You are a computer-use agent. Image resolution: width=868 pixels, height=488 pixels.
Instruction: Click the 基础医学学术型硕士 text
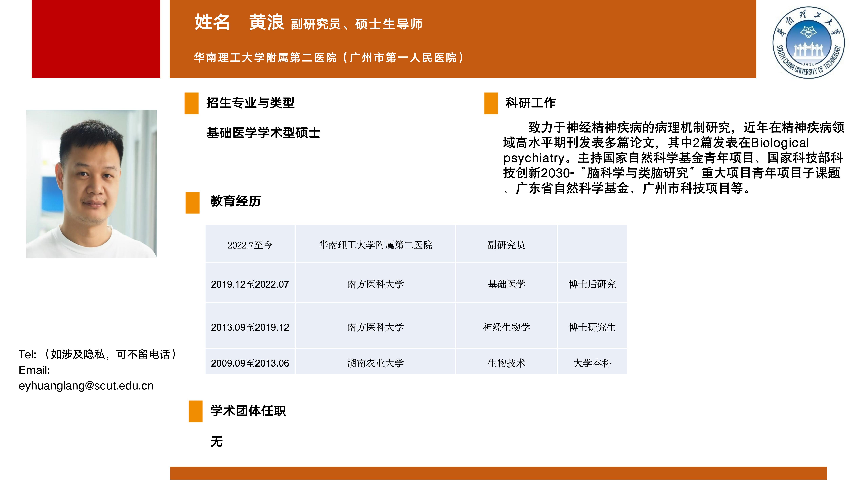coord(263,133)
